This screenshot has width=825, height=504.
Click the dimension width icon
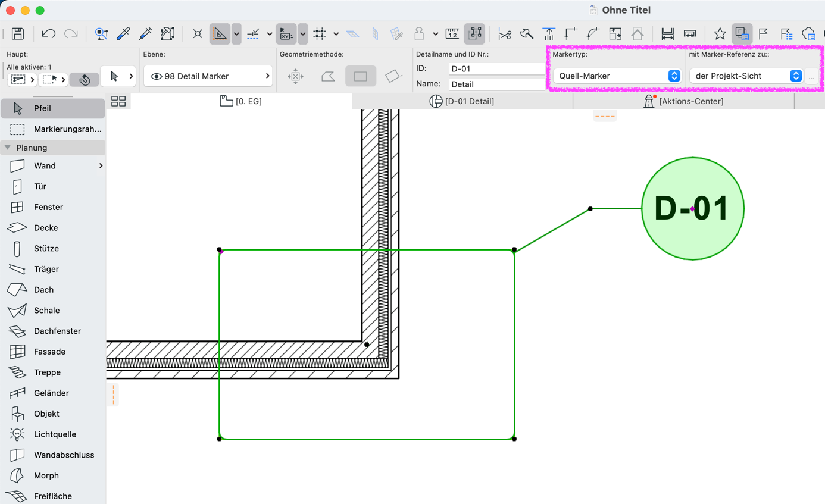[x=667, y=34]
